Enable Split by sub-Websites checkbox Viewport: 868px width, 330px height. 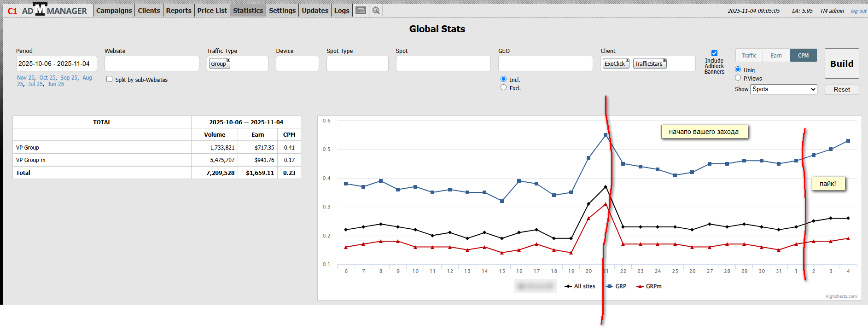pyautogui.click(x=110, y=79)
